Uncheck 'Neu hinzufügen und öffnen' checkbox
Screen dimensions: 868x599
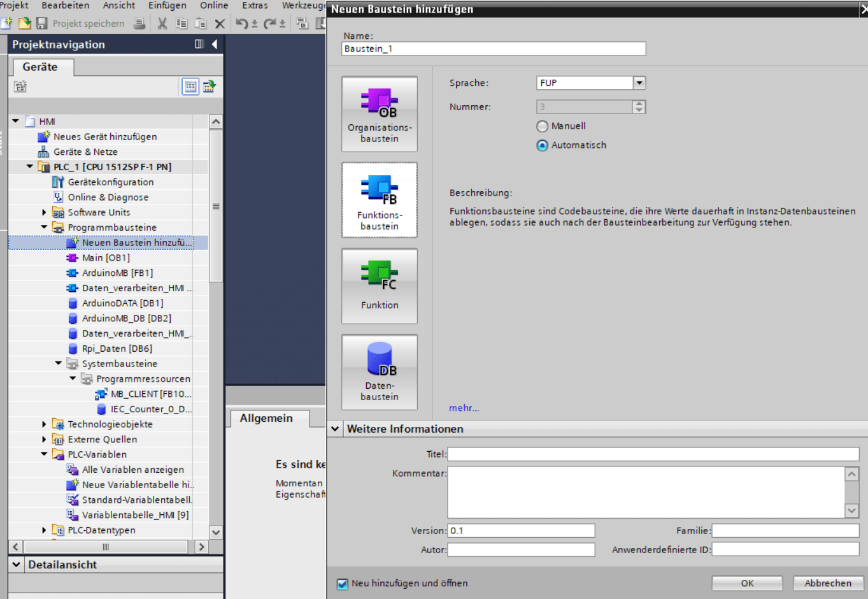point(343,584)
